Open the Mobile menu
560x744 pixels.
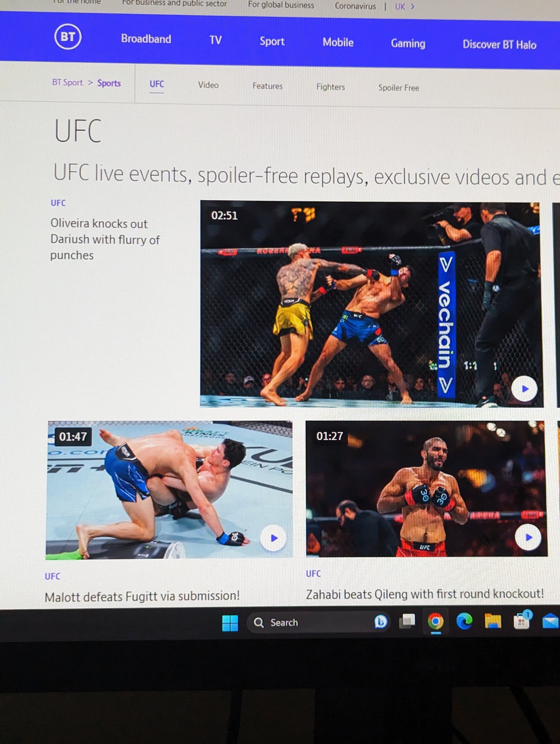[x=338, y=43]
